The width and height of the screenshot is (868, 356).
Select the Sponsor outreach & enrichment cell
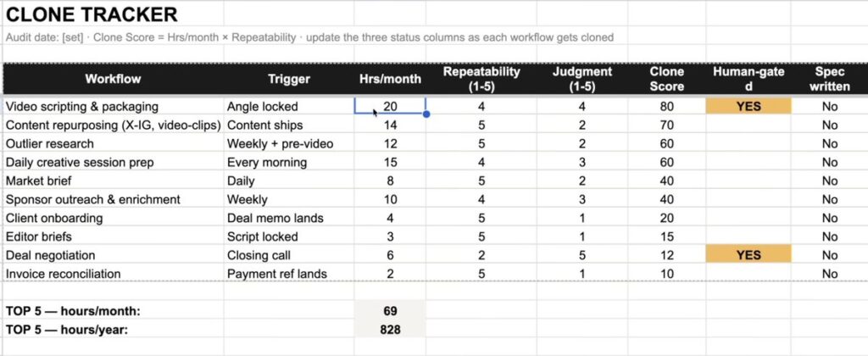click(113, 199)
